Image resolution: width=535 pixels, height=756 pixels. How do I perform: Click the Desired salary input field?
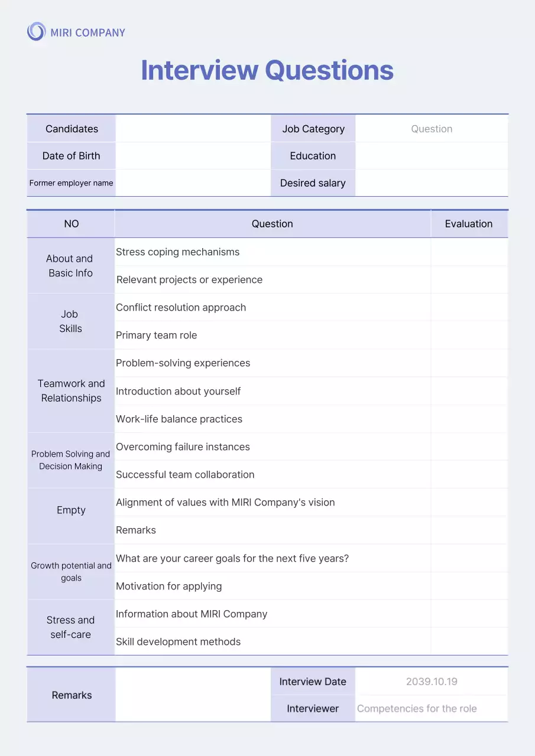432,183
